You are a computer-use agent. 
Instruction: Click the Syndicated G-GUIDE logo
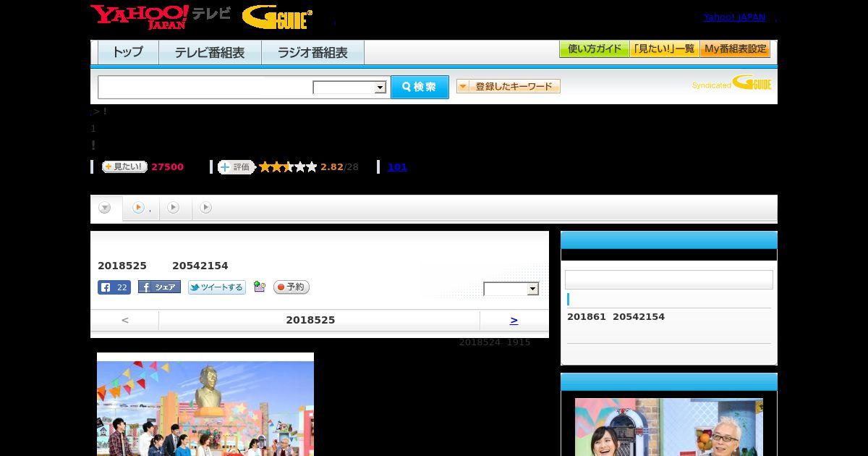tap(732, 83)
